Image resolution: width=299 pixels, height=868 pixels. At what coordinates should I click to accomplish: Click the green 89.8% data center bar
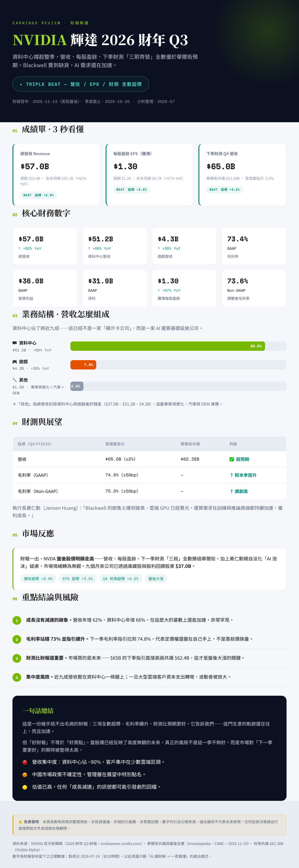[x=168, y=346]
